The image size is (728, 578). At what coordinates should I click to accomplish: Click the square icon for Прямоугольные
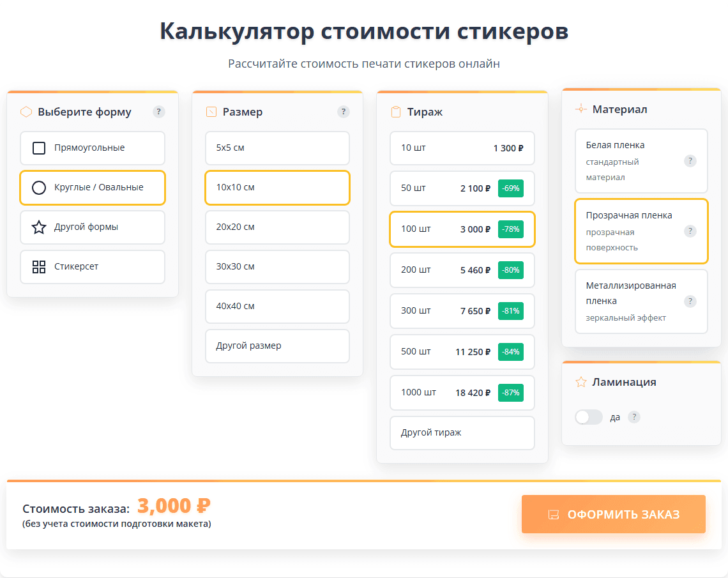[39, 148]
